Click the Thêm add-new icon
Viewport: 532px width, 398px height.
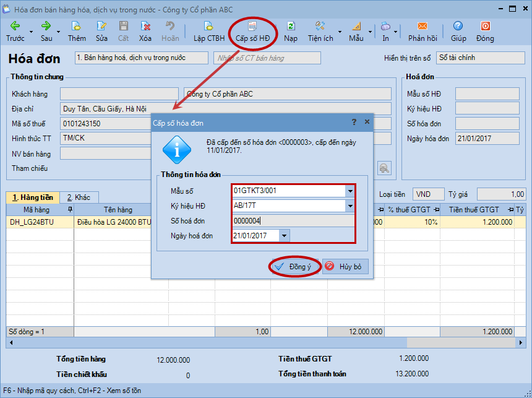[x=77, y=27]
